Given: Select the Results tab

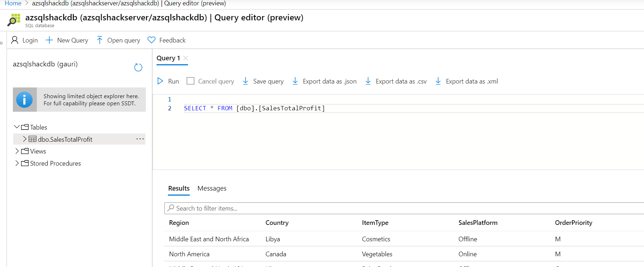Looking at the screenshot, I should click(x=179, y=188).
